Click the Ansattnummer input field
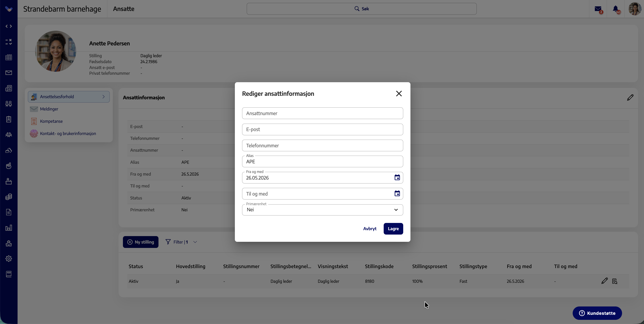644x324 pixels. [x=322, y=113]
